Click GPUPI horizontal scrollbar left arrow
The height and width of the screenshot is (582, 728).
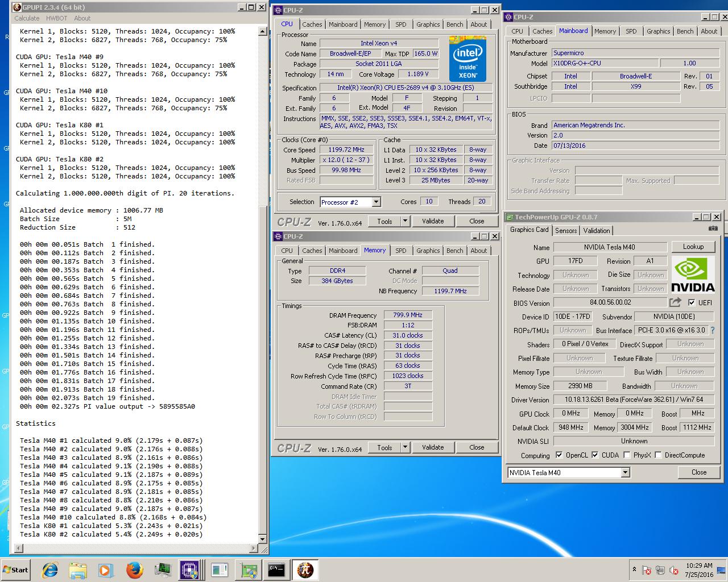tap(18, 548)
